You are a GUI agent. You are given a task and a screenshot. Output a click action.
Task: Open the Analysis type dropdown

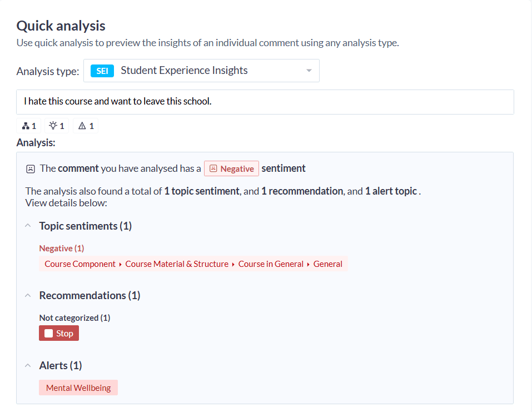pos(309,71)
